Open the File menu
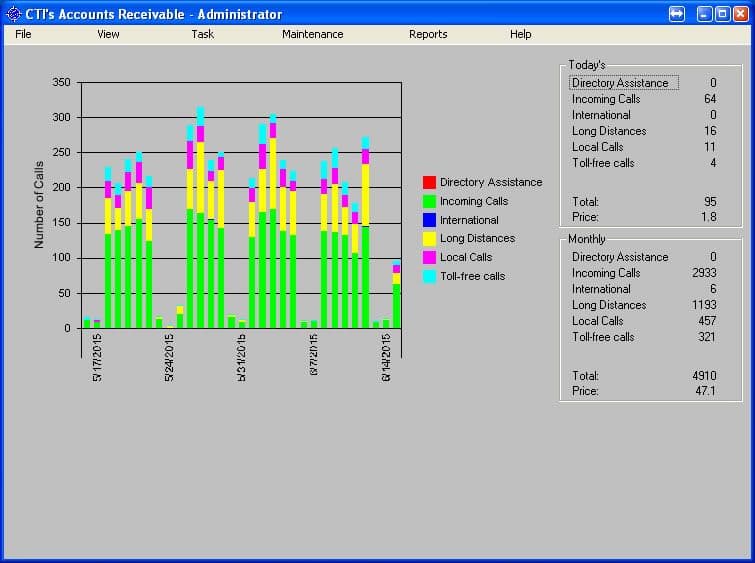 [23, 34]
